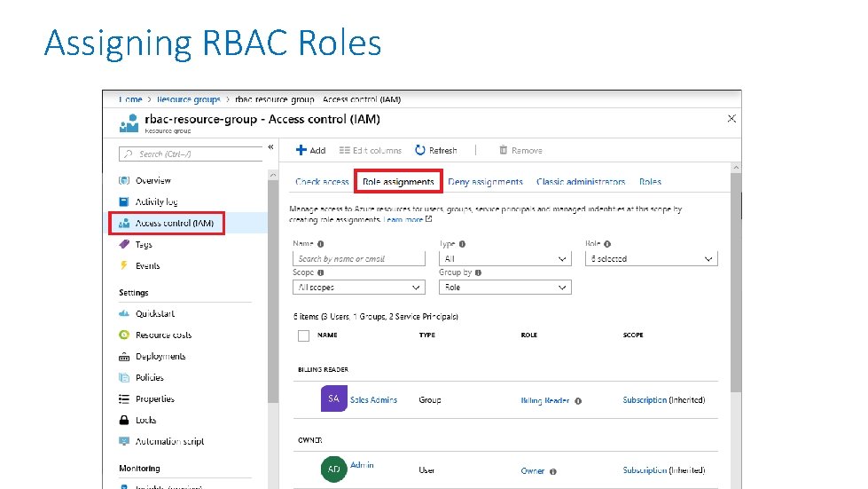Viewport: 868px width, 489px height.
Task: Click info icon beside Owner role
Action: click(x=553, y=471)
